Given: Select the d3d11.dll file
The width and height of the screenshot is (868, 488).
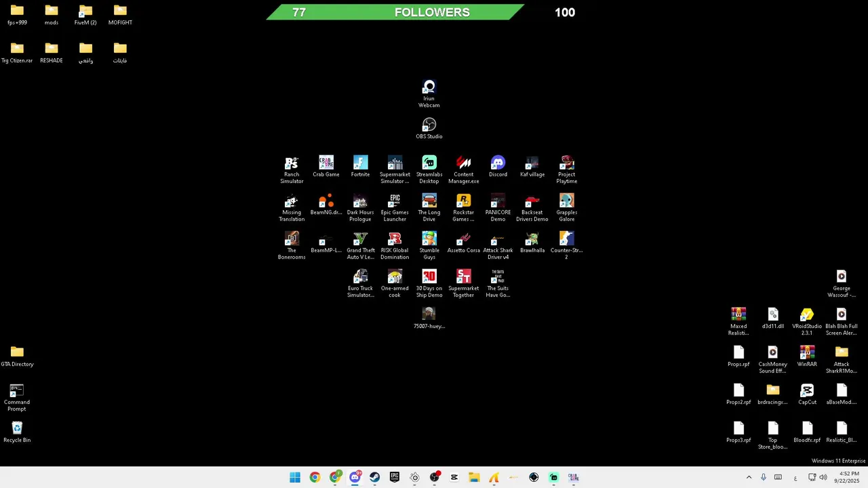Looking at the screenshot, I should (773, 318).
